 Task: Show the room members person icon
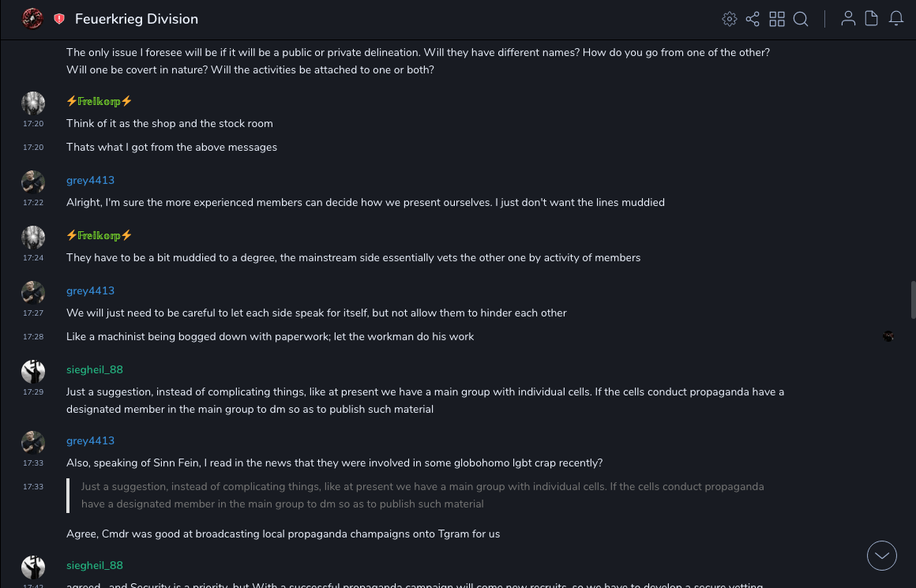click(x=848, y=19)
